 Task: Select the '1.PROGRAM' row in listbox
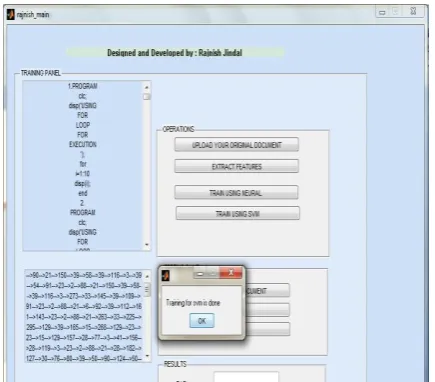pyautogui.click(x=83, y=86)
